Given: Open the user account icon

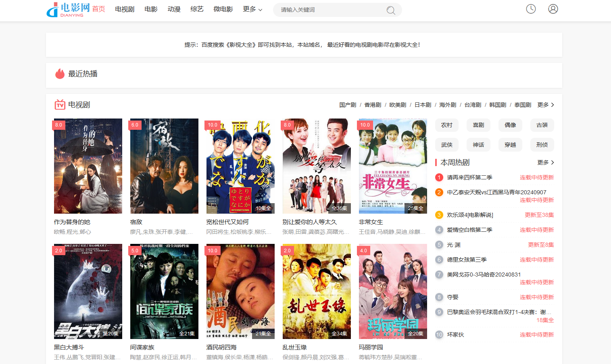Looking at the screenshot, I should pyautogui.click(x=553, y=9).
